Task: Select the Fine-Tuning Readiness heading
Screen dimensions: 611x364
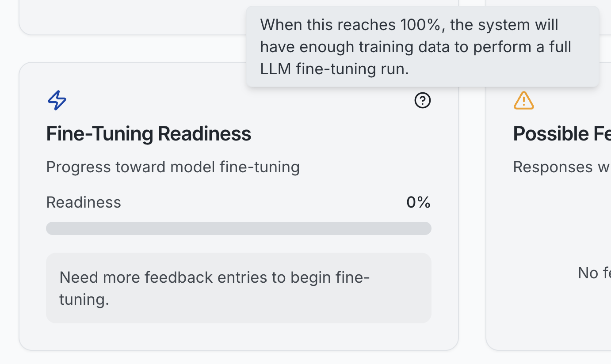Action: coord(149,133)
